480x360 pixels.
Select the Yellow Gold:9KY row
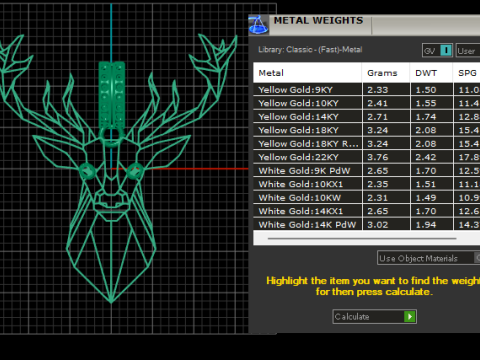point(367,90)
